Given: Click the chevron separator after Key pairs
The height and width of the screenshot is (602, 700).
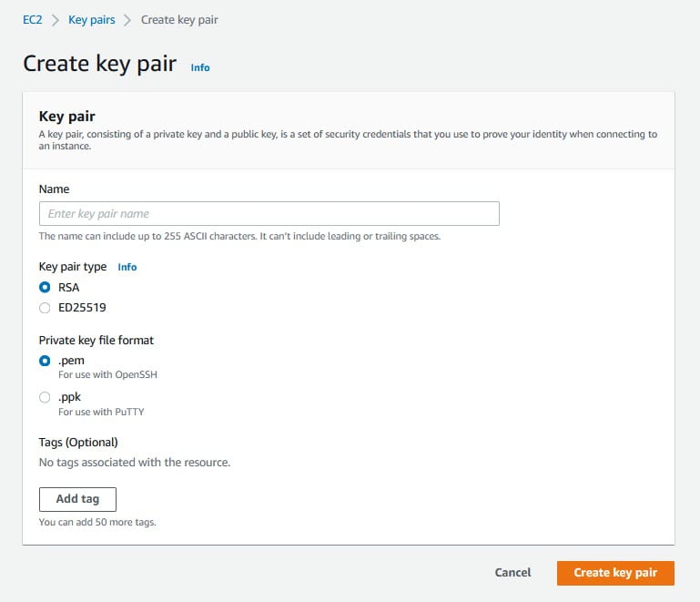Looking at the screenshot, I should (127, 21).
